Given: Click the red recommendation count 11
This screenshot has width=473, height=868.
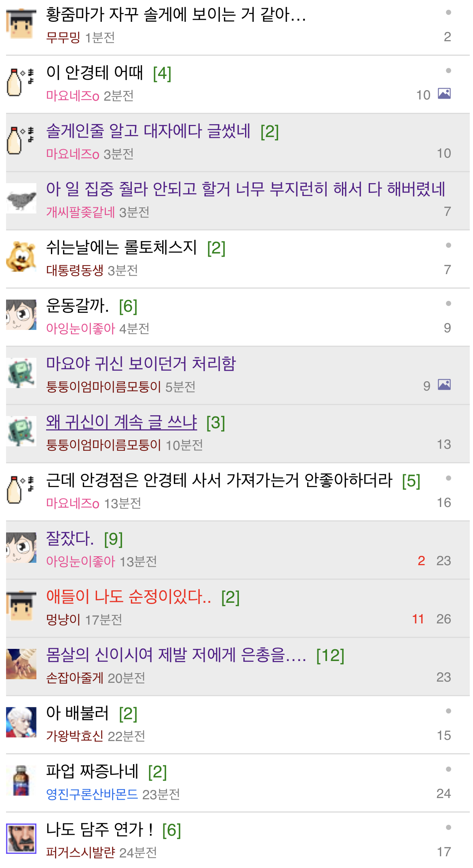Looking at the screenshot, I should pyautogui.click(x=418, y=619).
